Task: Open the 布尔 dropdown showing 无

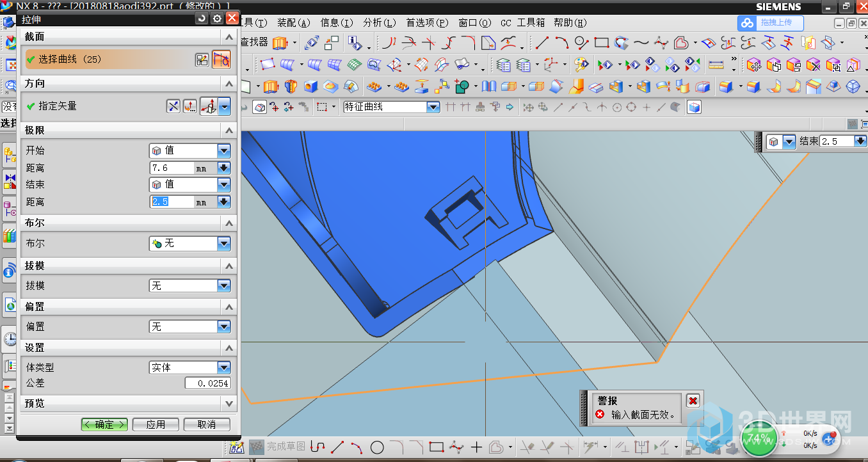Action: pyautogui.click(x=189, y=244)
